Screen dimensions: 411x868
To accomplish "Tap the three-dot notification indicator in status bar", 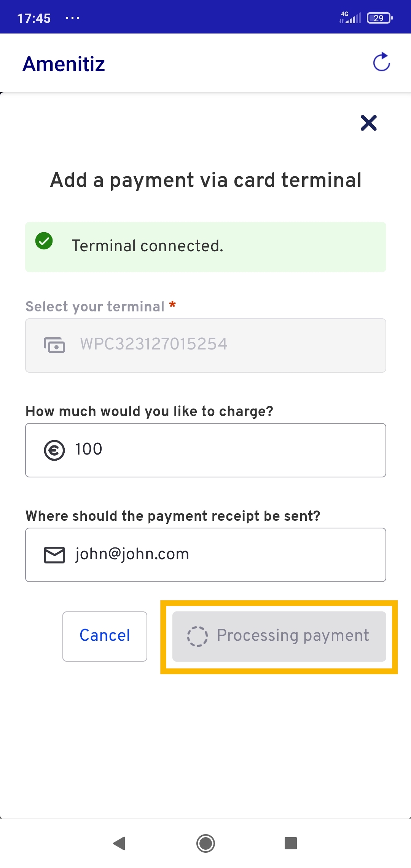I will pyautogui.click(x=72, y=18).
